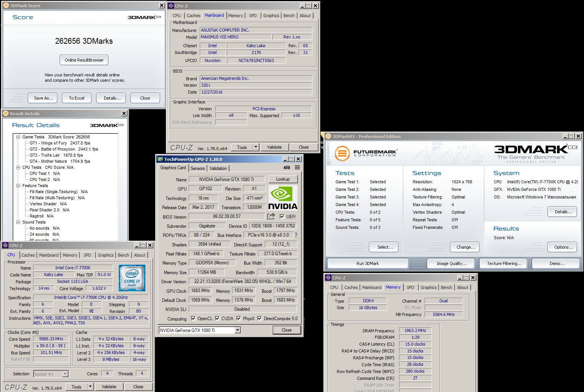Click the Texture Filtering... button

[x=504, y=263]
